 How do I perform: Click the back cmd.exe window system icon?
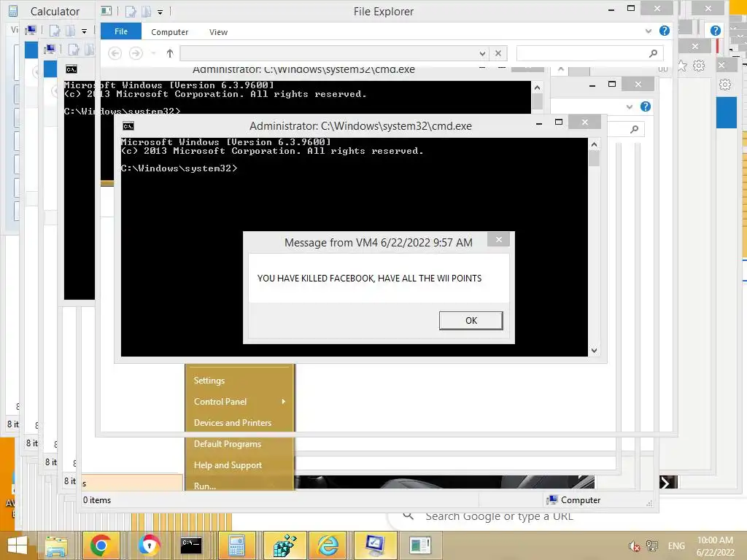click(71, 69)
